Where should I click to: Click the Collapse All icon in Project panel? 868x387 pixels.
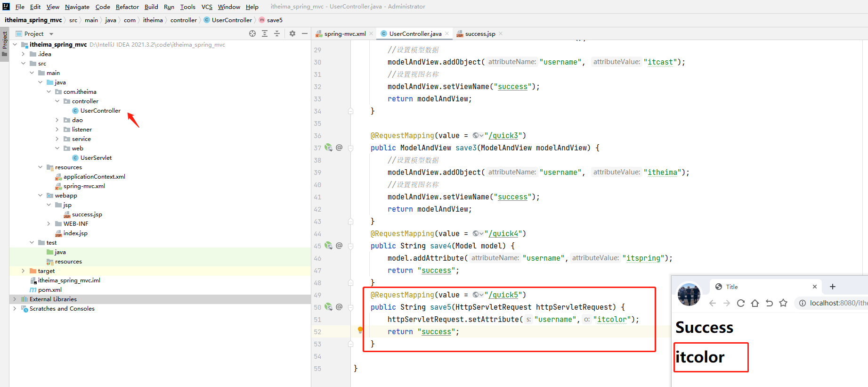(x=277, y=33)
